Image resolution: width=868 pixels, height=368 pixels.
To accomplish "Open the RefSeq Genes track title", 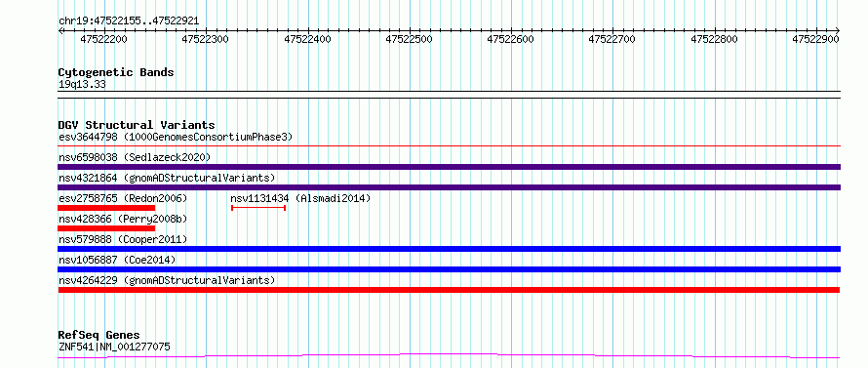I will (99, 336).
